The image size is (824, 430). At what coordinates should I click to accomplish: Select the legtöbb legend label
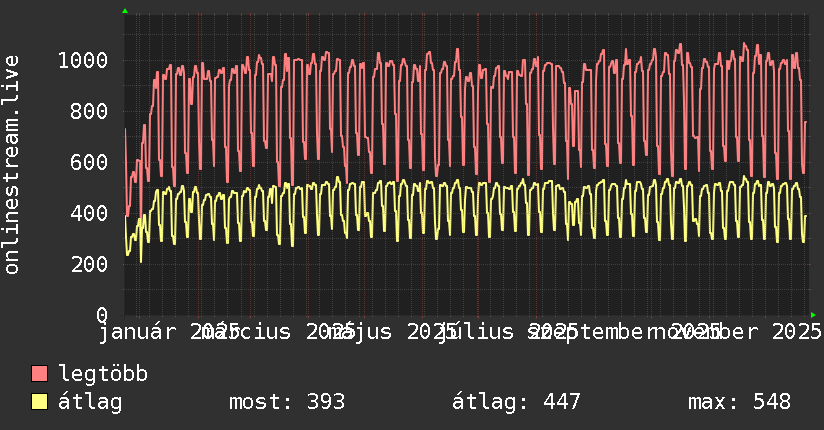103,374
